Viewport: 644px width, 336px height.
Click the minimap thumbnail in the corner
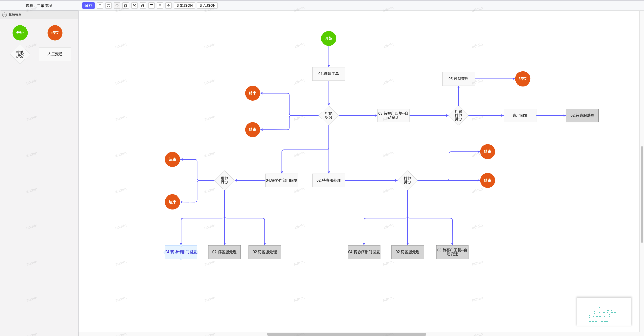604,312
